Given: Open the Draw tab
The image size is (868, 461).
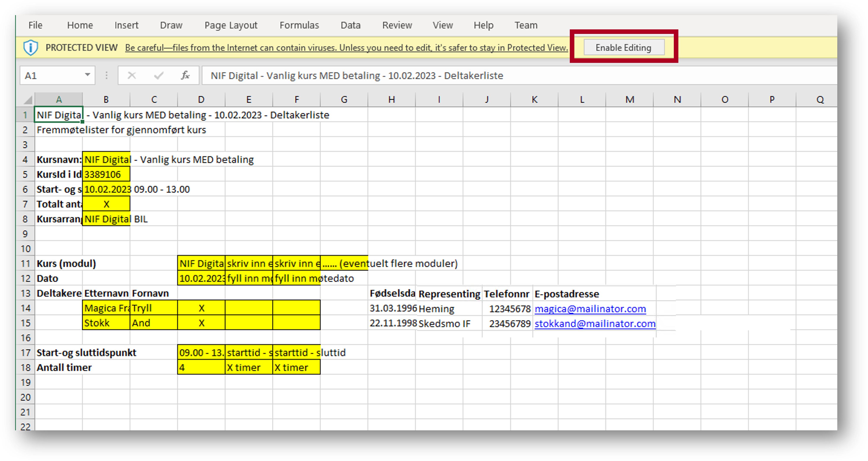Looking at the screenshot, I should point(171,25).
